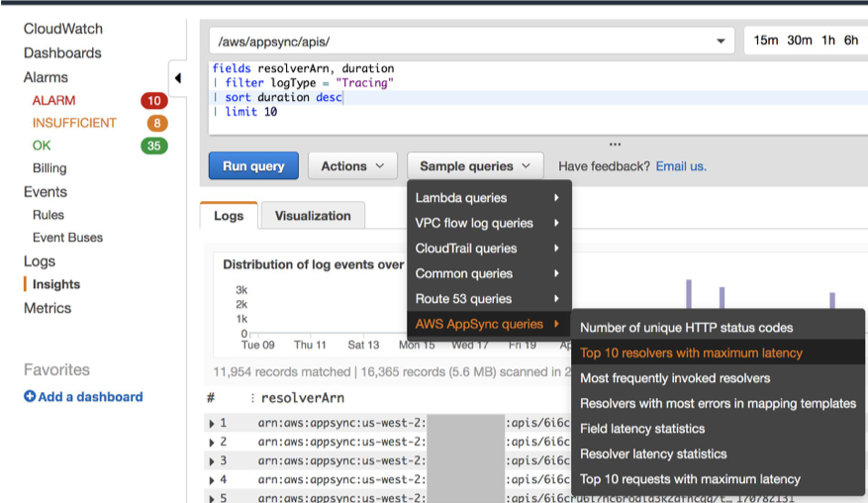Set time range to 30m
This screenshot has width=868, height=503.
click(x=800, y=41)
